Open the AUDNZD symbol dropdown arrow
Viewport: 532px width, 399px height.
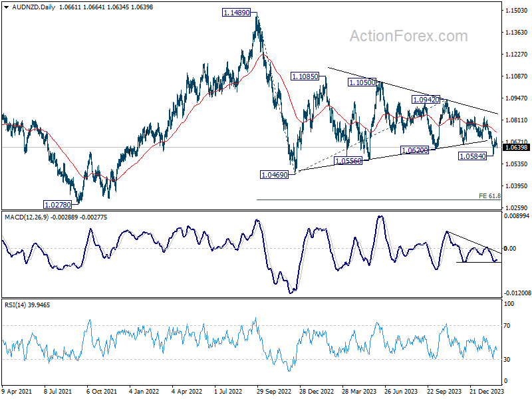(x=7, y=7)
